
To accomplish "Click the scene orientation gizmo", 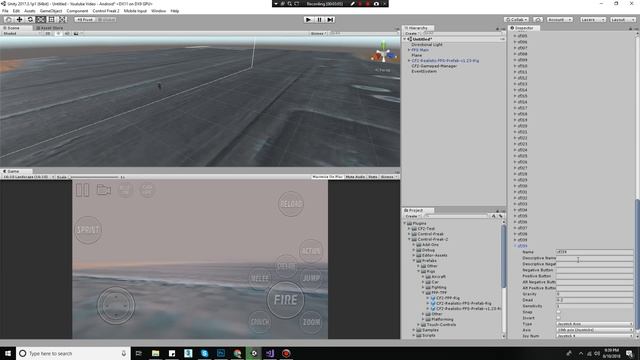I will pos(383,54).
